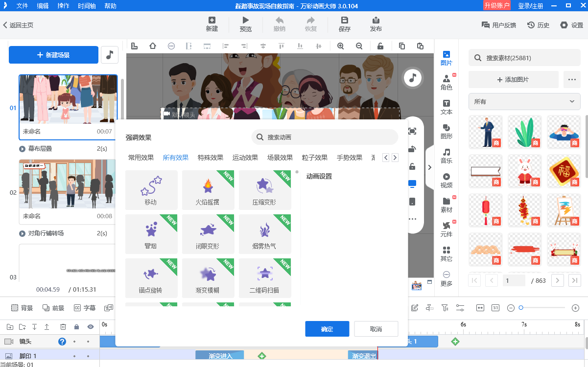The height and width of the screenshot is (367, 588).
Task: Open the more options button beside 添加图片
Action: point(571,79)
